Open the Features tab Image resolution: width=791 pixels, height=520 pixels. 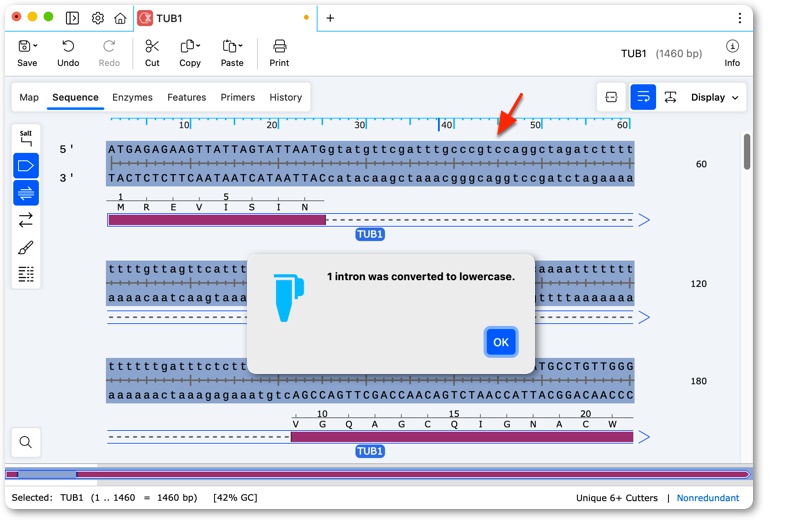(187, 97)
